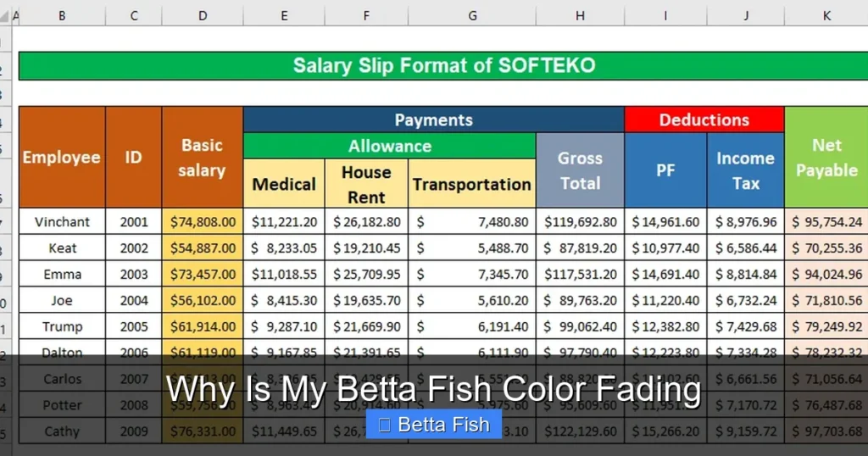The image size is (868, 456).
Task: Select house rent cell $26,182.80
Action: tap(366, 221)
